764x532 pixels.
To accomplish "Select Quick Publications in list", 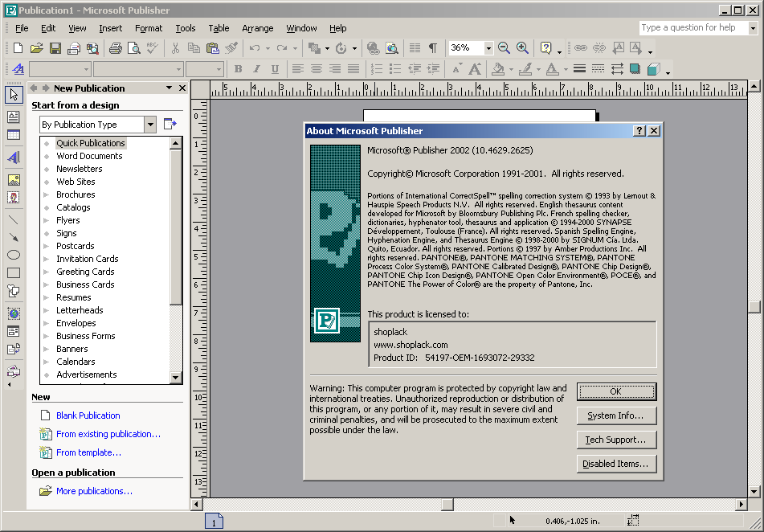I will 91,143.
